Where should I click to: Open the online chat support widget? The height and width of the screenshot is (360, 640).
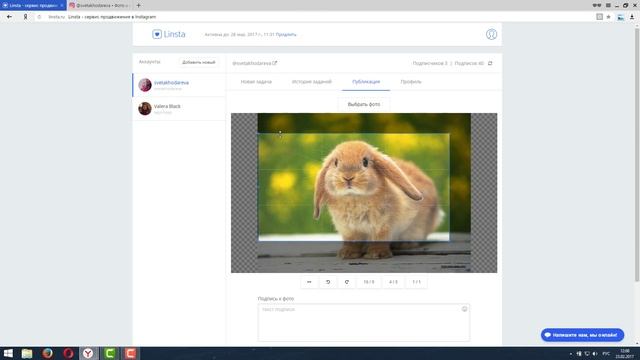click(582, 335)
